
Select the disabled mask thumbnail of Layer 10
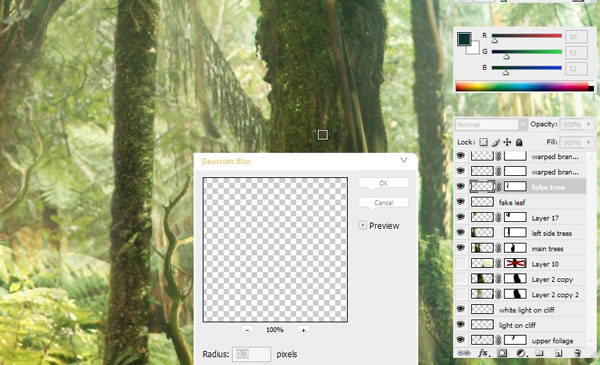click(x=515, y=263)
